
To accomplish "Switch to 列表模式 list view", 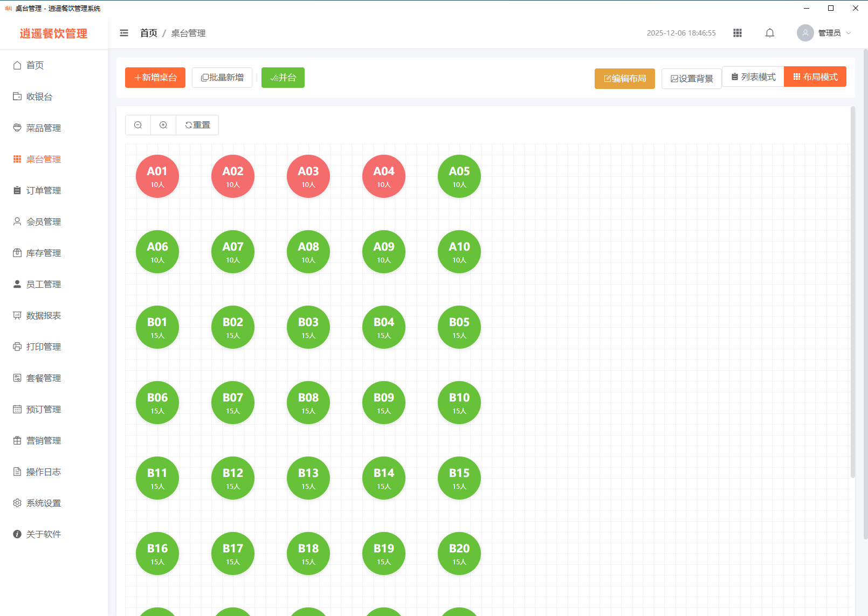I will click(x=753, y=77).
